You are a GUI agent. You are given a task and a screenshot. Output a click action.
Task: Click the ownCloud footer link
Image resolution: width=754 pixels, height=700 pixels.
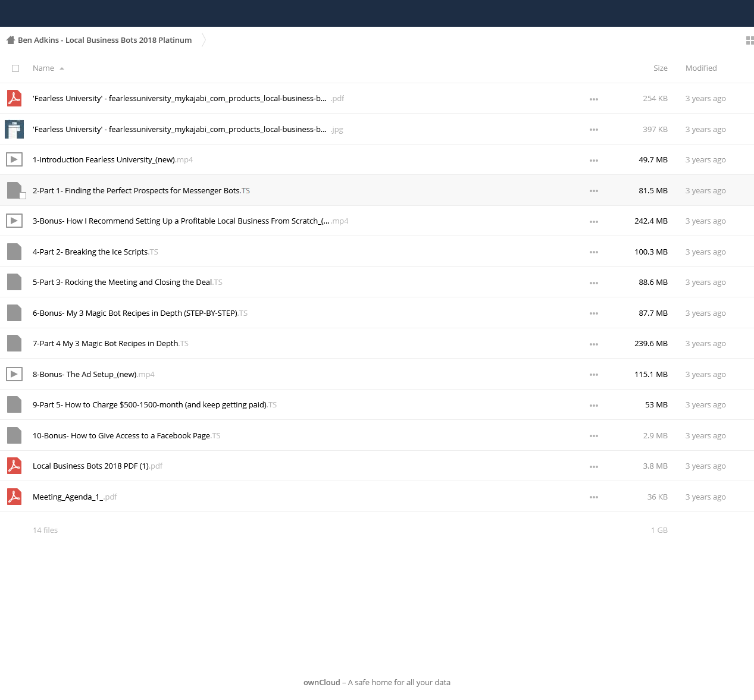pos(322,683)
